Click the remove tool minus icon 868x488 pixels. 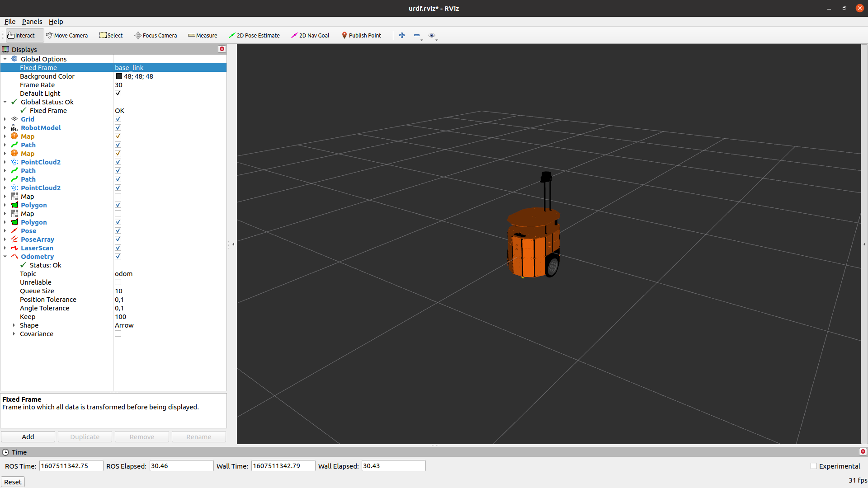coord(417,35)
